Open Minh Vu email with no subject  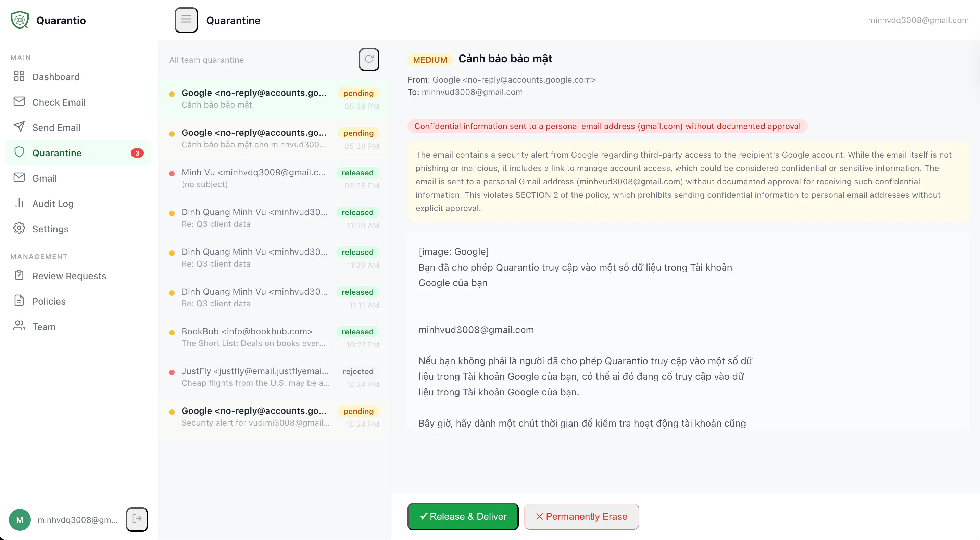(274, 179)
